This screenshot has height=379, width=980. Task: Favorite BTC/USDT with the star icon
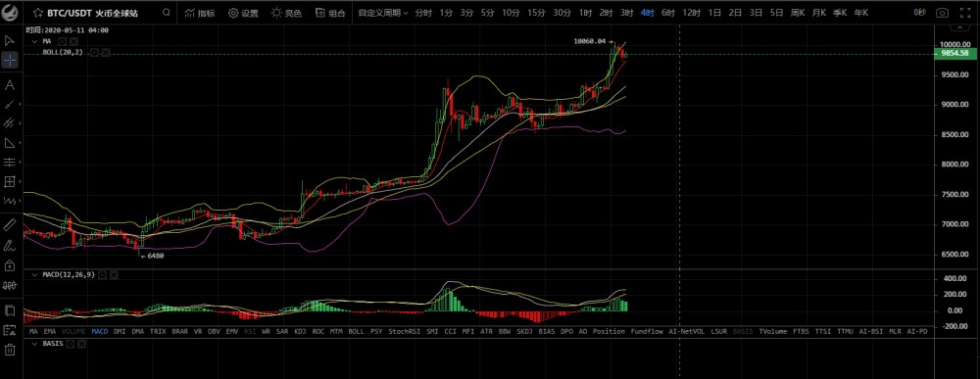[39, 13]
